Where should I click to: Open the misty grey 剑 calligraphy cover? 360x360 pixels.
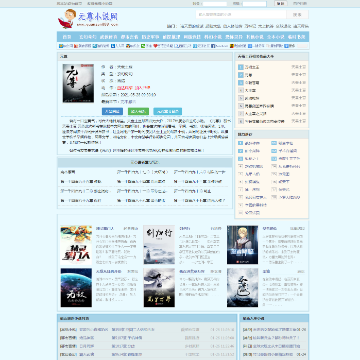(159, 245)
